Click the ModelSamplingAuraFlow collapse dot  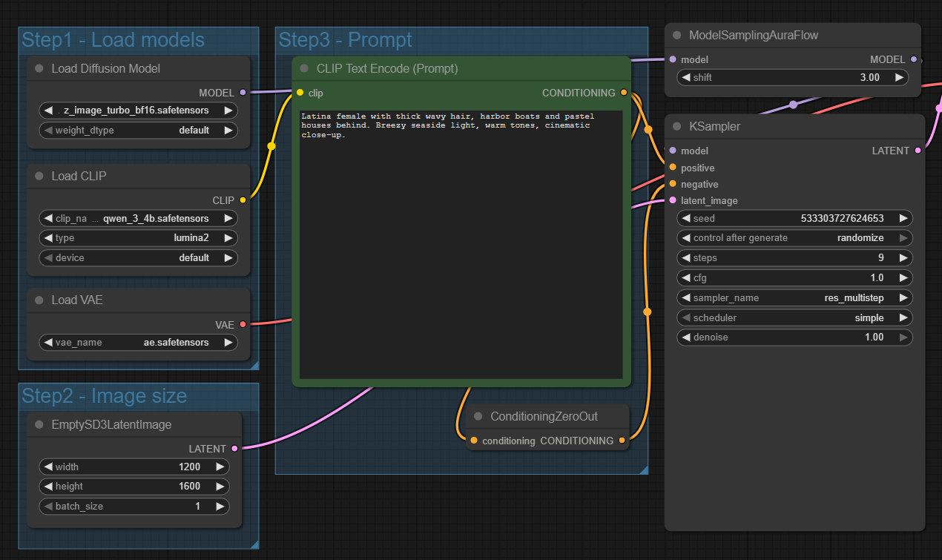tap(677, 36)
